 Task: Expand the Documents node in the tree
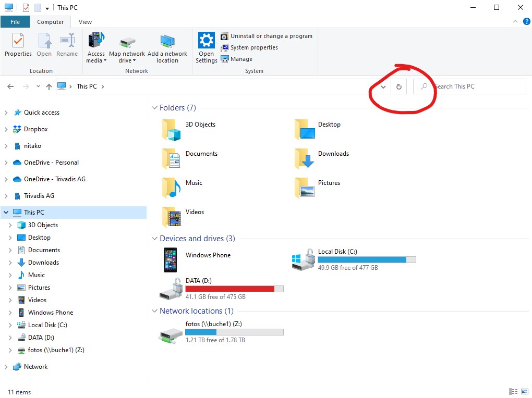tap(10, 250)
